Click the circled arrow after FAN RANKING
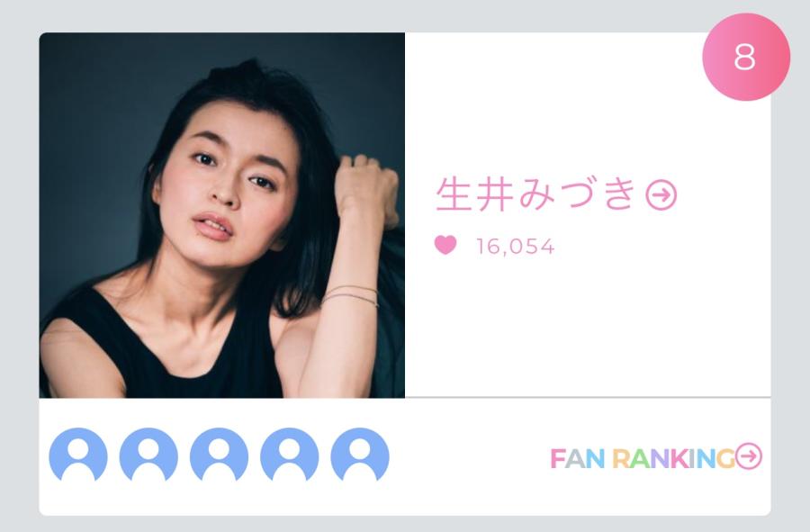Image resolution: width=810 pixels, height=532 pixels. click(x=749, y=456)
